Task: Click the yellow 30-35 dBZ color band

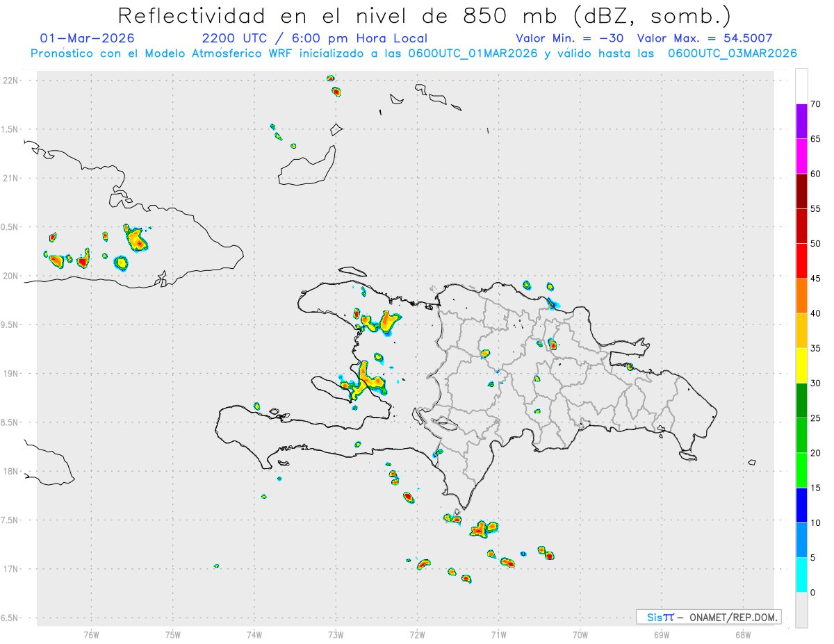Action: coord(801,365)
